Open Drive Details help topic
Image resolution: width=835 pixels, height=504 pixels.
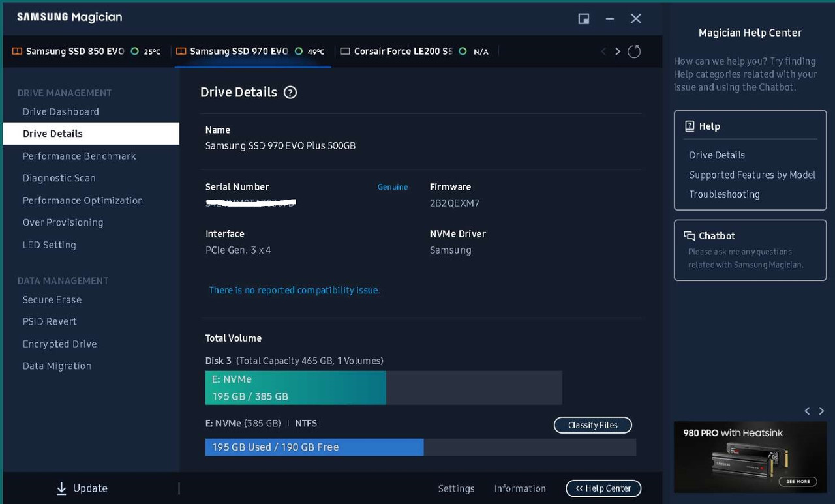coord(717,155)
